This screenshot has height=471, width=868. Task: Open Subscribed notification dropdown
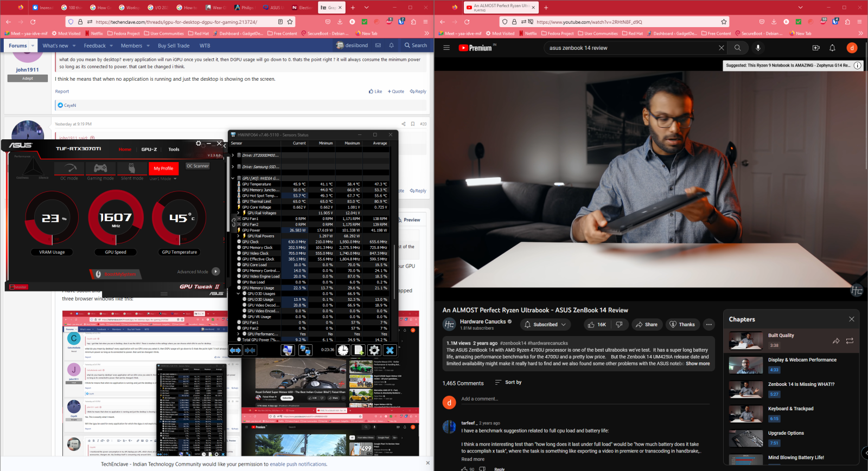tap(545, 324)
